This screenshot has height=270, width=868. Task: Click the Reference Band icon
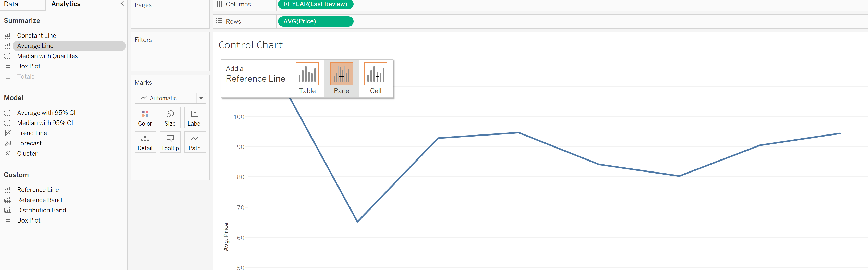click(x=8, y=200)
